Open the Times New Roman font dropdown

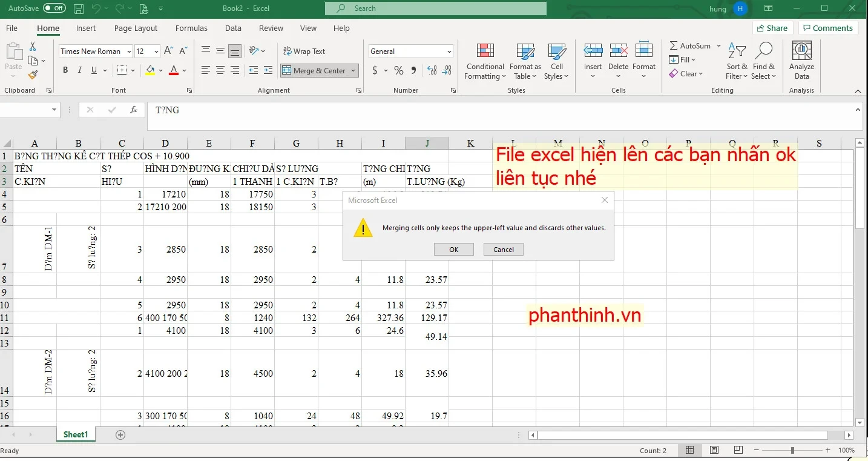point(129,51)
